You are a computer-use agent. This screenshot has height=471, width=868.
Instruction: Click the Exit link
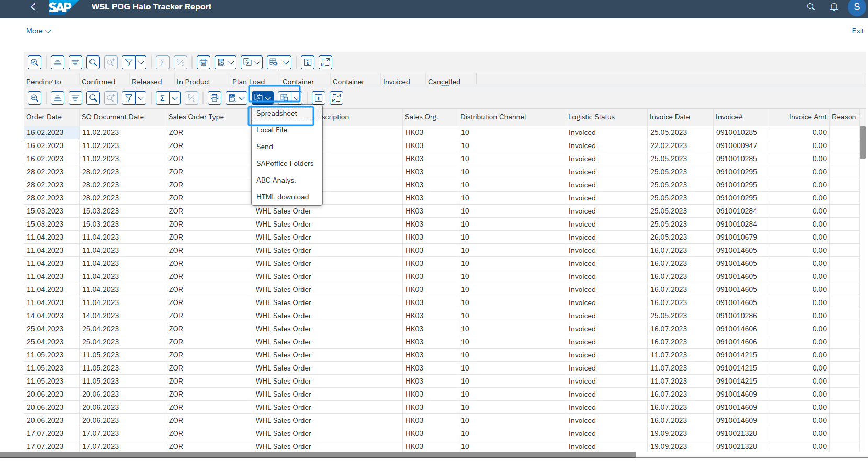coord(858,31)
